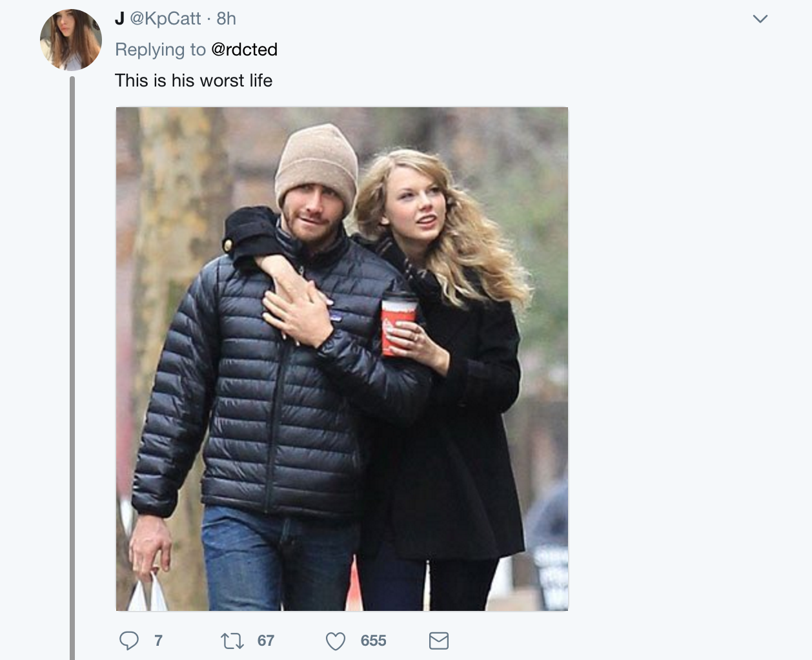Open direct message via envelope icon
Image resolution: width=812 pixels, height=660 pixels.
click(439, 641)
